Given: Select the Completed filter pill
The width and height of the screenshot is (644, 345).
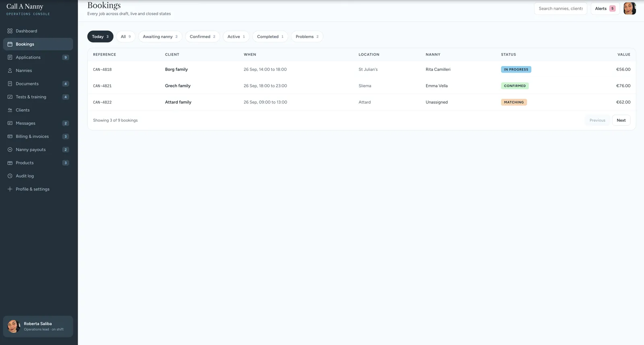Looking at the screenshot, I should 270,37.
